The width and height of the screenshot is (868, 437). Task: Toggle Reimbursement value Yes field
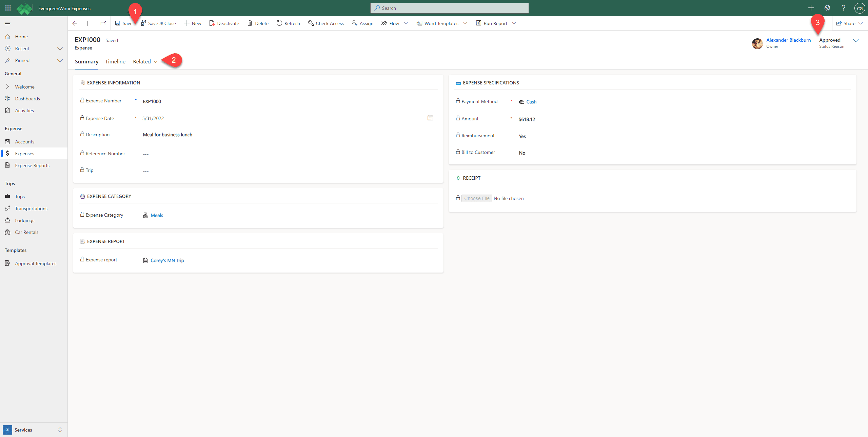pos(522,136)
